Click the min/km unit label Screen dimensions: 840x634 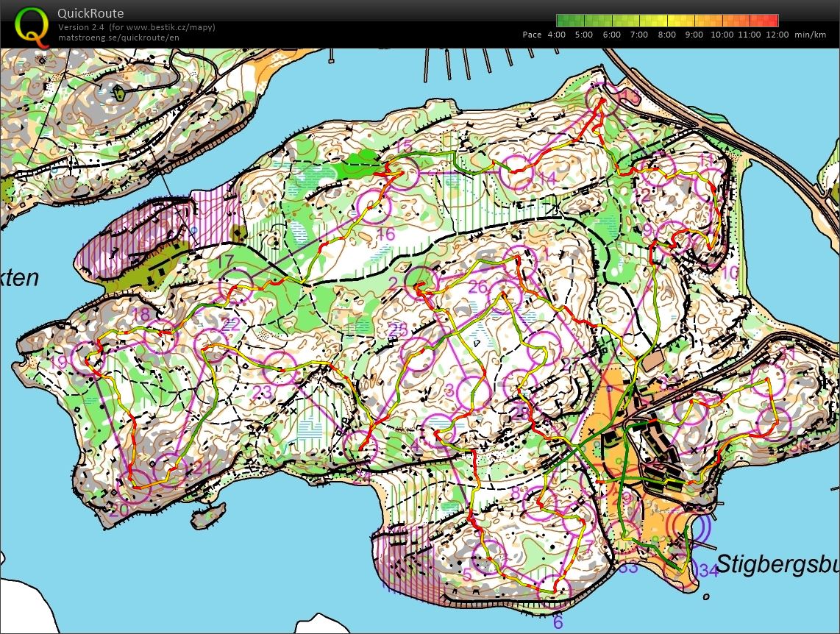(810, 35)
